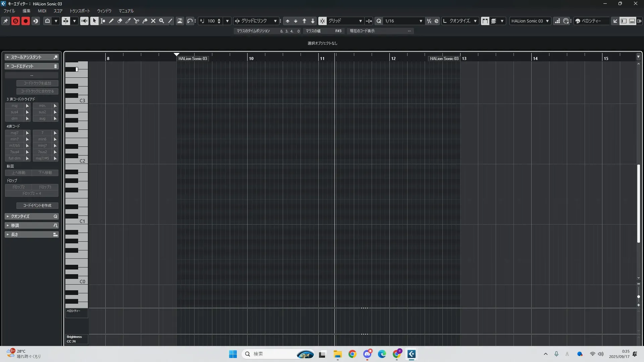The height and width of the screenshot is (362, 644).
Task: Click the vertical zoom slider handle
Action: tap(638, 297)
